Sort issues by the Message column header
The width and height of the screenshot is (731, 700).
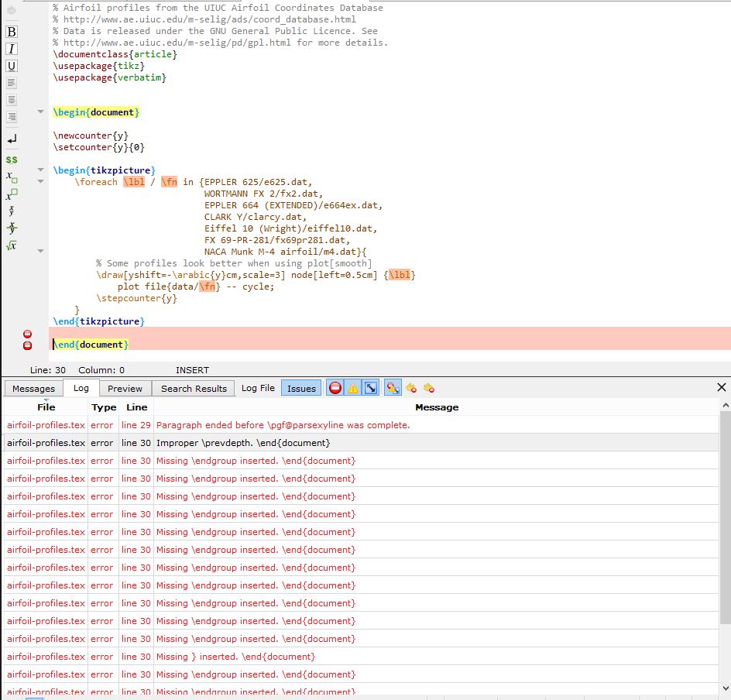pos(437,407)
